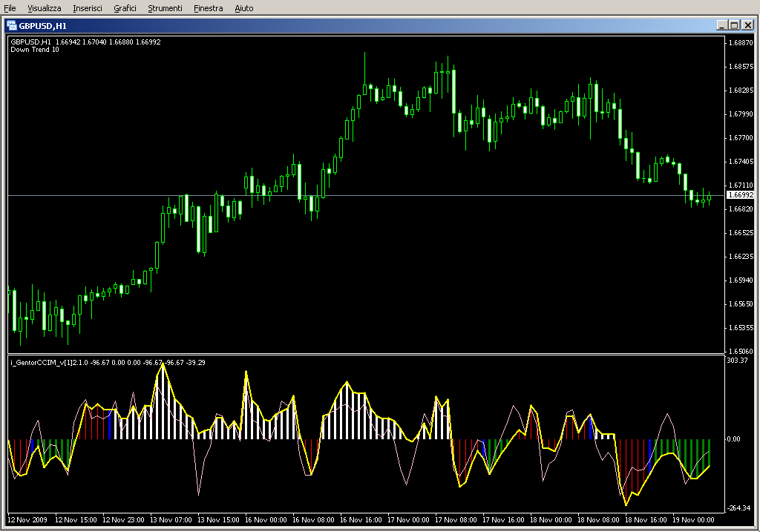Open the Visualizza menu
This screenshot has width=760, height=532.
point(44,8)
